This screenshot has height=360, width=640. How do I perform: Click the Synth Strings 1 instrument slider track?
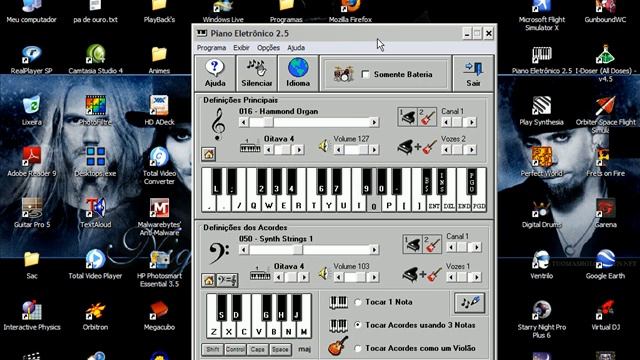309,249
